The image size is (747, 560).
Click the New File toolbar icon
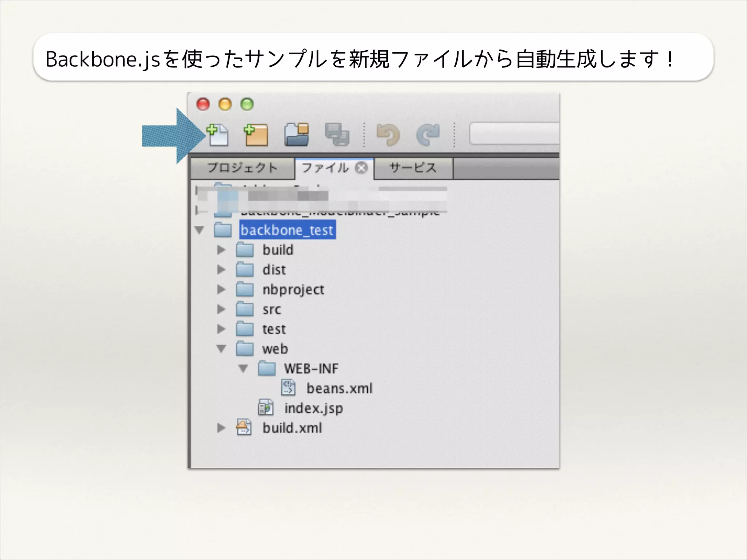tap(218, 135)
